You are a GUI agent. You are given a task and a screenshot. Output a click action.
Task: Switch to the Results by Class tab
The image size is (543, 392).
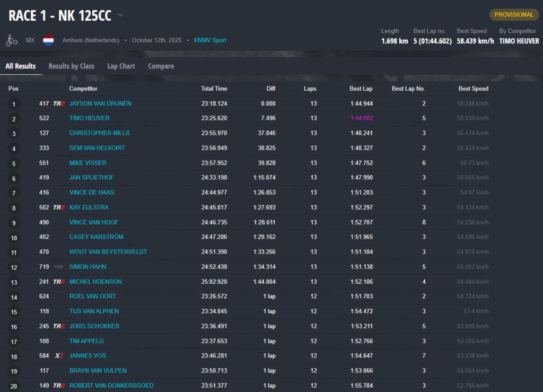(71, 66)
